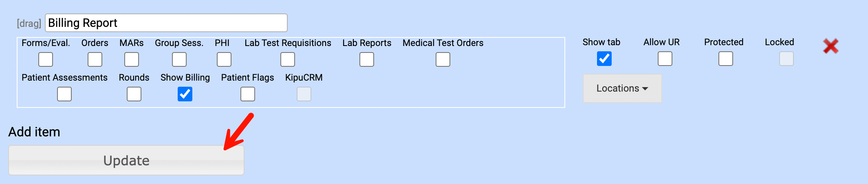Click the [drag] handle label
The image size is (868, 184).
click(29, 24)
